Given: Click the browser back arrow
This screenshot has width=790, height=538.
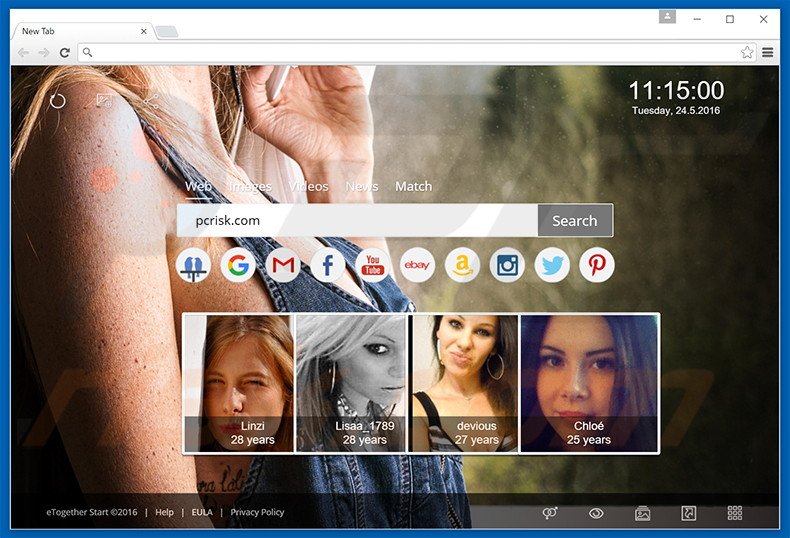Looking at the screenshot, I should coord(23,52).
